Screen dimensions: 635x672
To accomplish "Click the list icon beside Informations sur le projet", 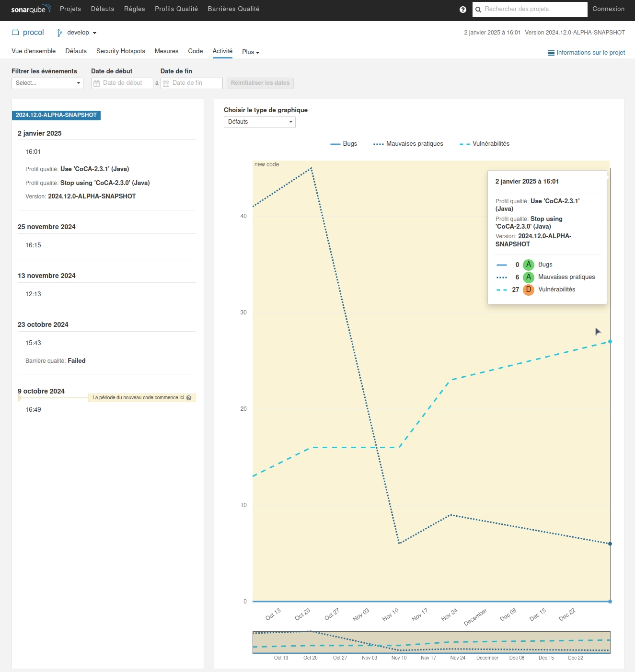I will 551,53.
